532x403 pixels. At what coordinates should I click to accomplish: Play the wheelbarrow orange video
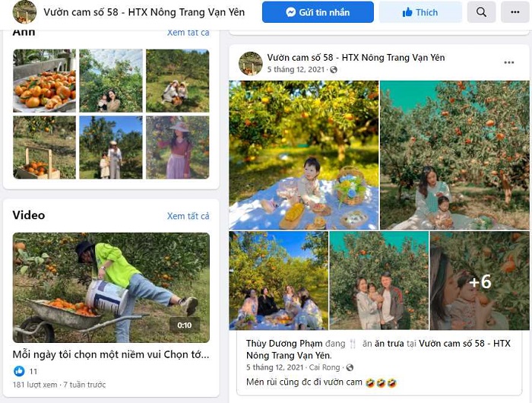click(111, 287)
